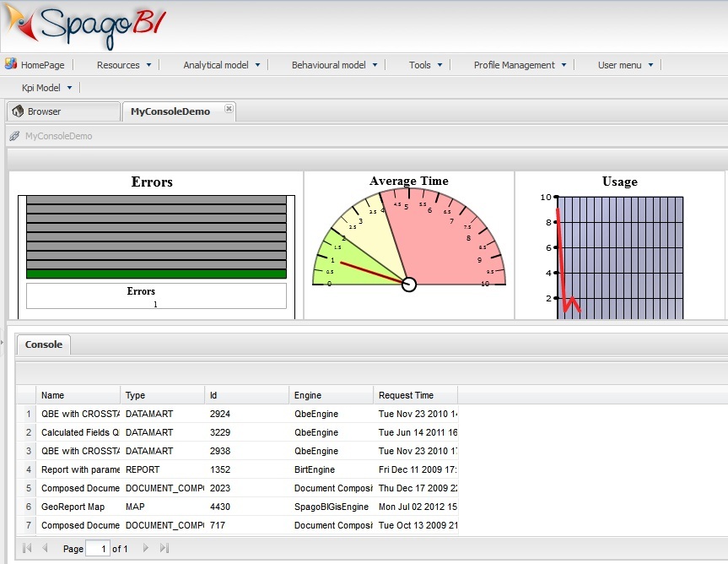Open the Tools menu
This screenshot has width=728, height=564.
[x=425, y=65]
